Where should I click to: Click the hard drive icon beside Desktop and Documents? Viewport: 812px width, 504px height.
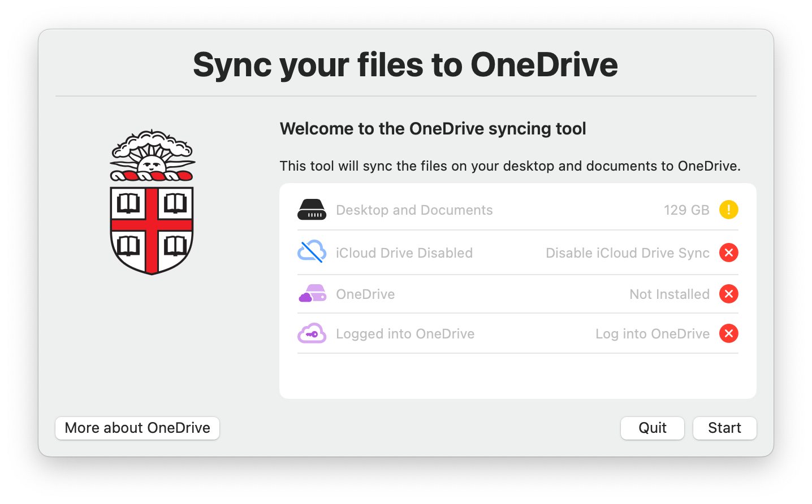coord(312,210)
